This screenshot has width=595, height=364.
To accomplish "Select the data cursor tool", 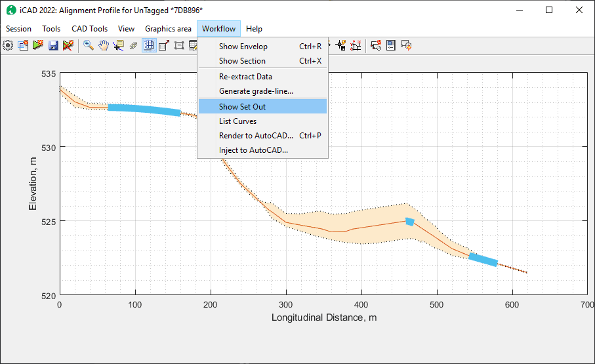I will pyautogui.click(x=119, y=45).
